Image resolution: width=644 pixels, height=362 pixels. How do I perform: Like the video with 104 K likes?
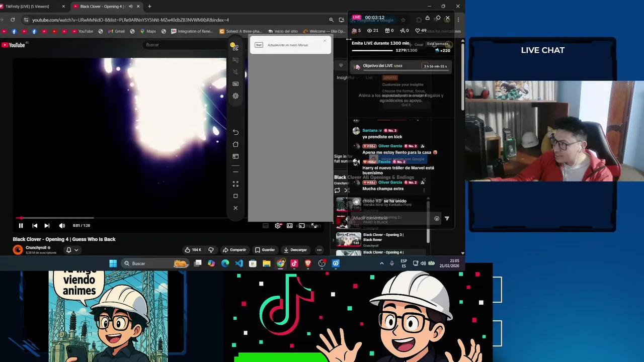(x=193, y=250)
